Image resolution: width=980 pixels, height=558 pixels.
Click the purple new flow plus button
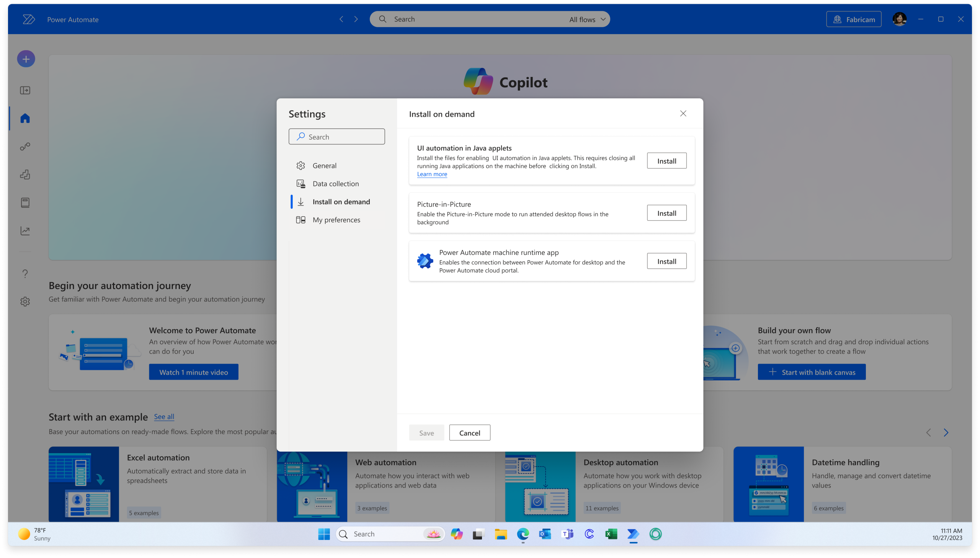(26, 59)
